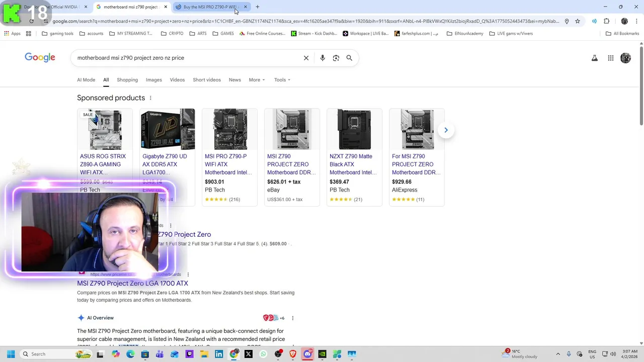Launch Brave browser from taskbar
644x362 pixels.
pyautogui.click(x=293, y=354)
